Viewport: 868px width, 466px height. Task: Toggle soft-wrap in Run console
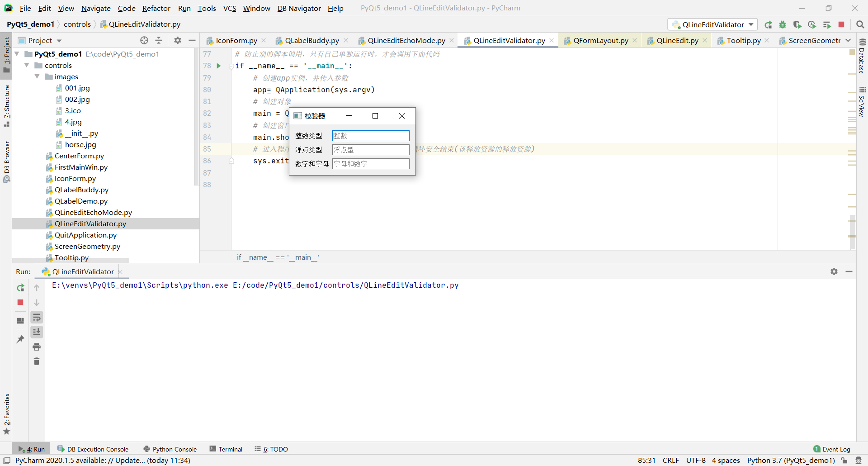(x=37, y=317)
